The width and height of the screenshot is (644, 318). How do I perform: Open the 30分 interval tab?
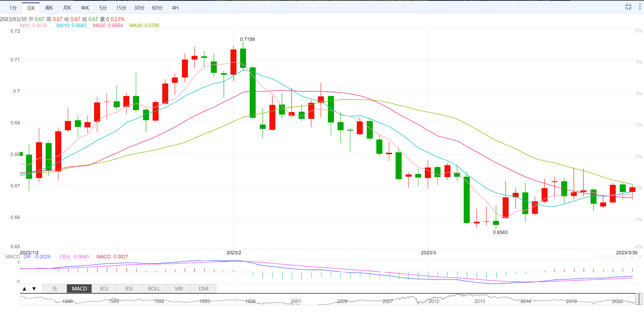point(139,7)
